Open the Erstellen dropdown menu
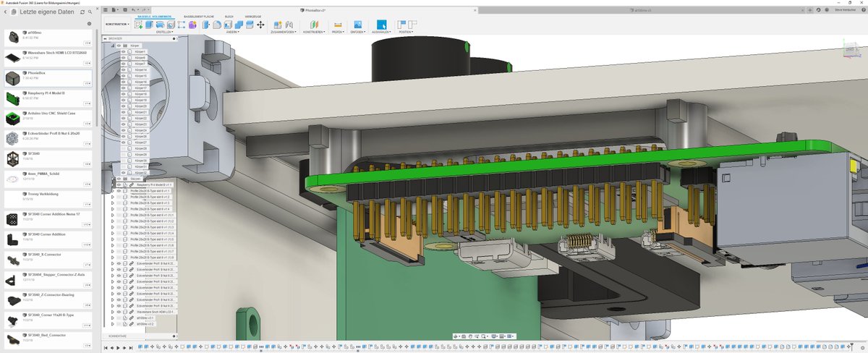 click(163, 32)
